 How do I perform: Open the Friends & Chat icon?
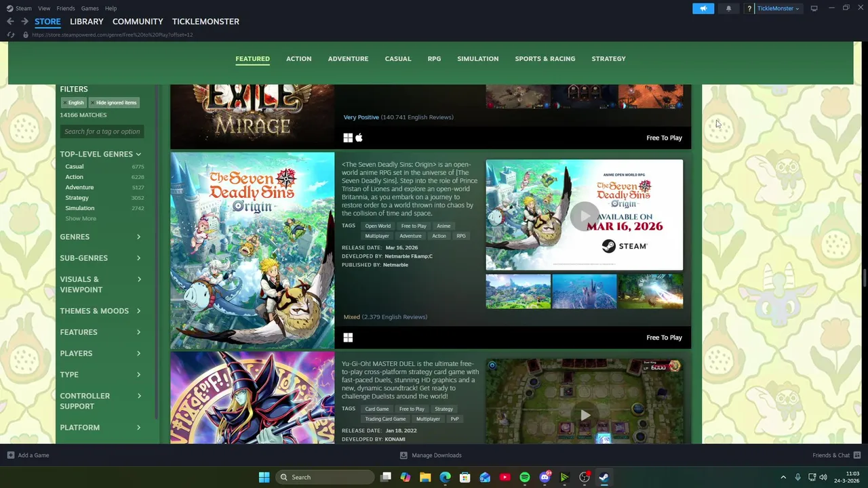click(x=857, y=455)
